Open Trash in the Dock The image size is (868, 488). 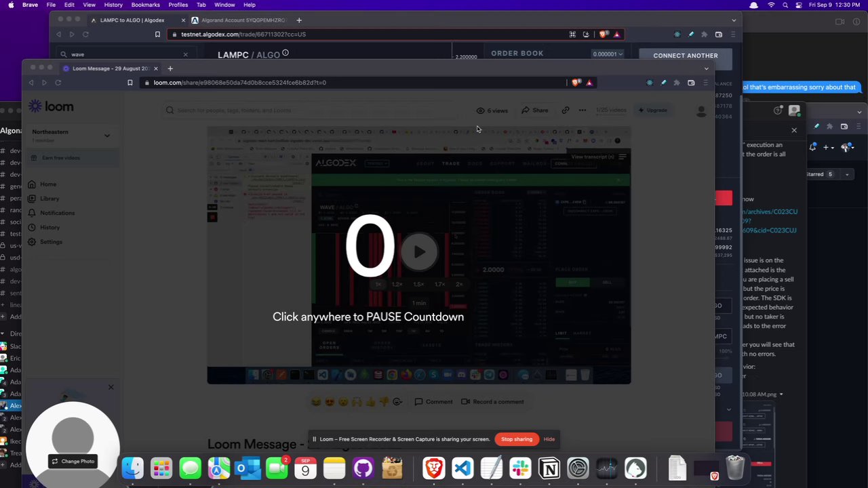coord(735,468)
